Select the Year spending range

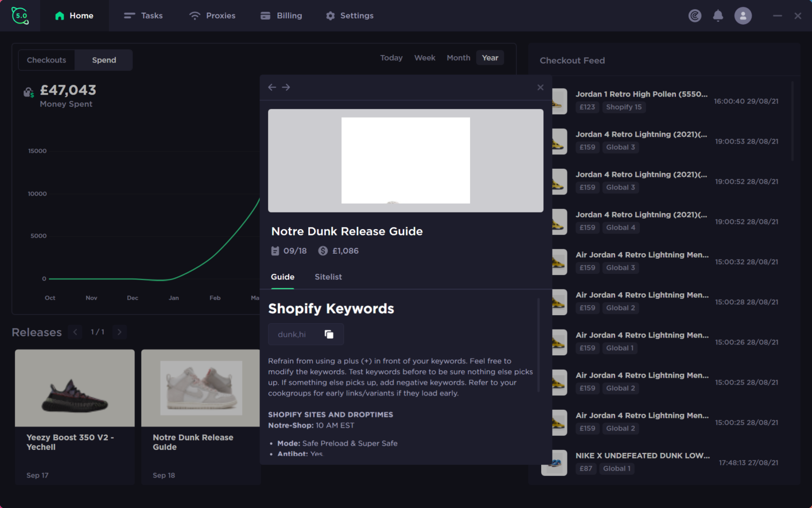pyautogui.click(x=490, y=58)
